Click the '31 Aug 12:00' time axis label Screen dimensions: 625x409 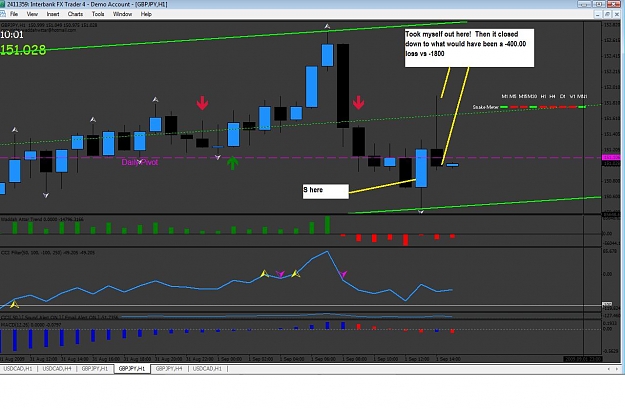coord(43,359)
